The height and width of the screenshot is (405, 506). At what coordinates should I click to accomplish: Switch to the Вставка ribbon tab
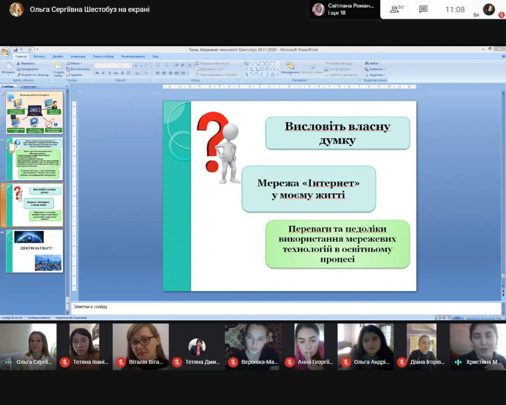tap(39, 56)
